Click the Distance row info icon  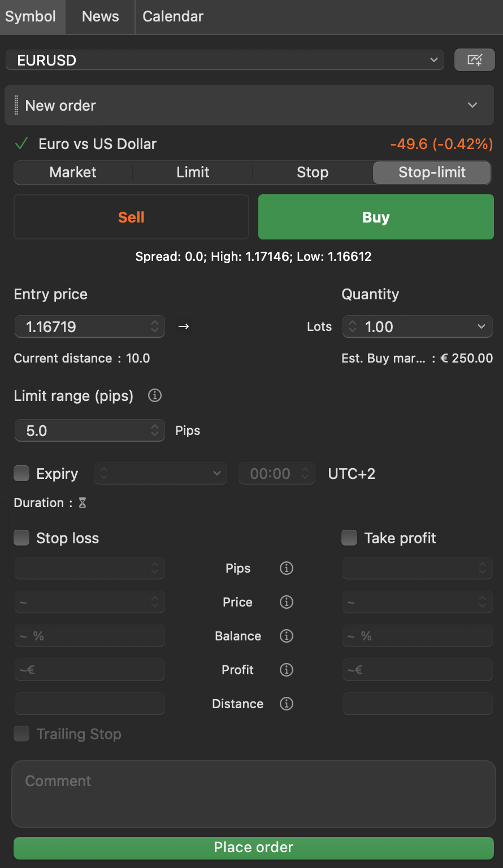(x=287, y=704)
